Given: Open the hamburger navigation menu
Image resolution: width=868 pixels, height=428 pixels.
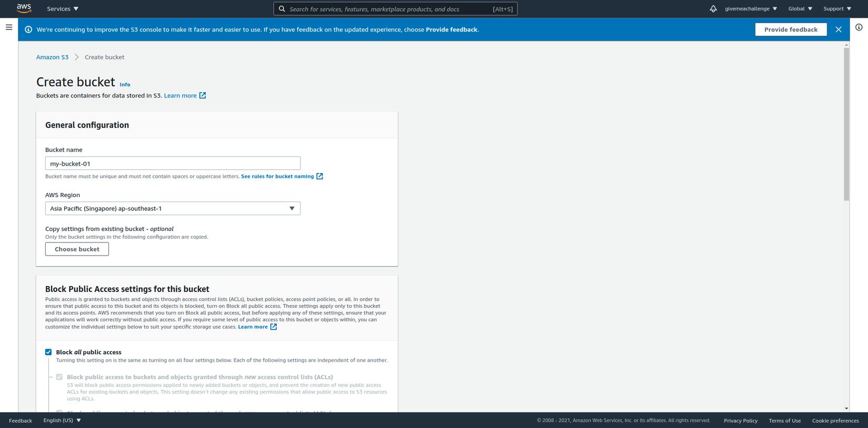Looking at the screenshot, I should [x=9, y=27].
